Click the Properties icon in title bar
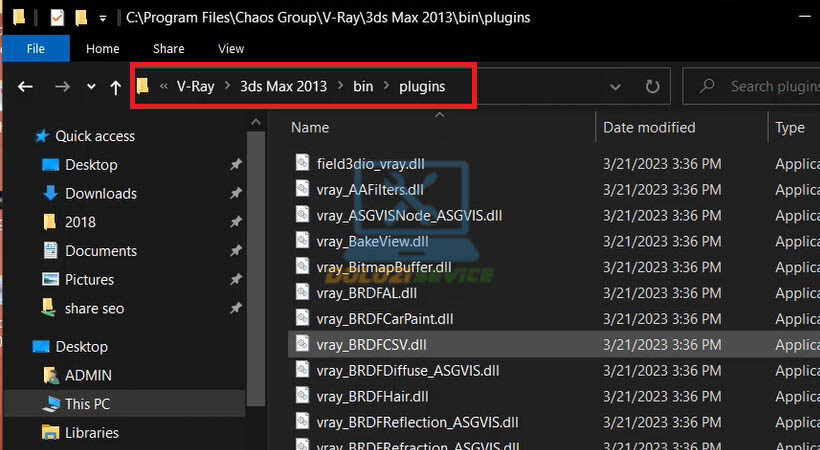820x450 pixels. [x=57, y=17]
